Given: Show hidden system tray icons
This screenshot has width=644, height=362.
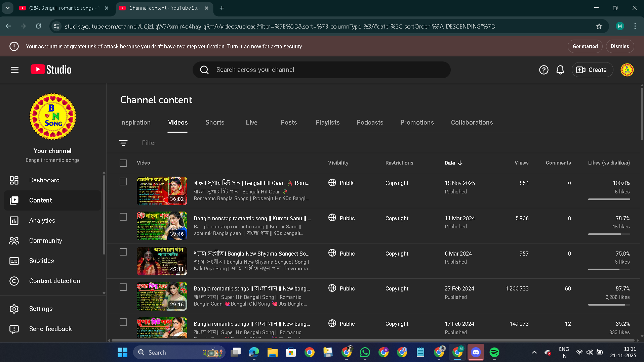Looking at the screenshot, I should coord(534,352).
